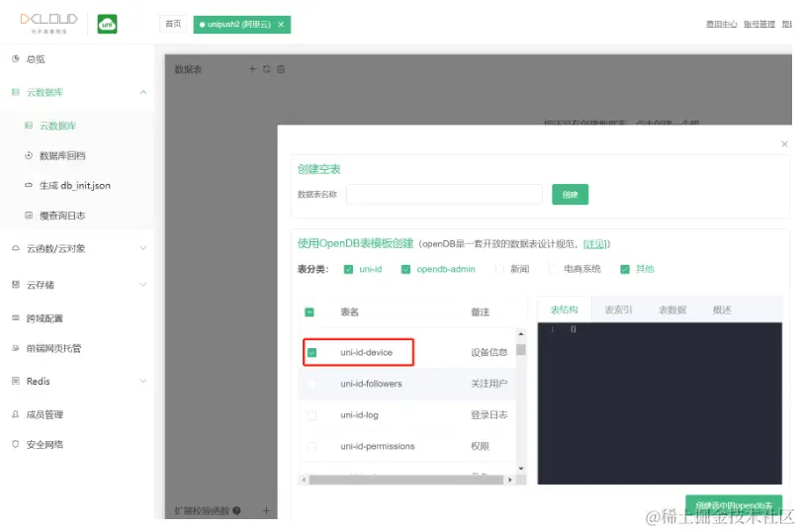This screenshot has height=532, width=801.
Task: Click the 生成 db_init.json icon
Action: 29,185
